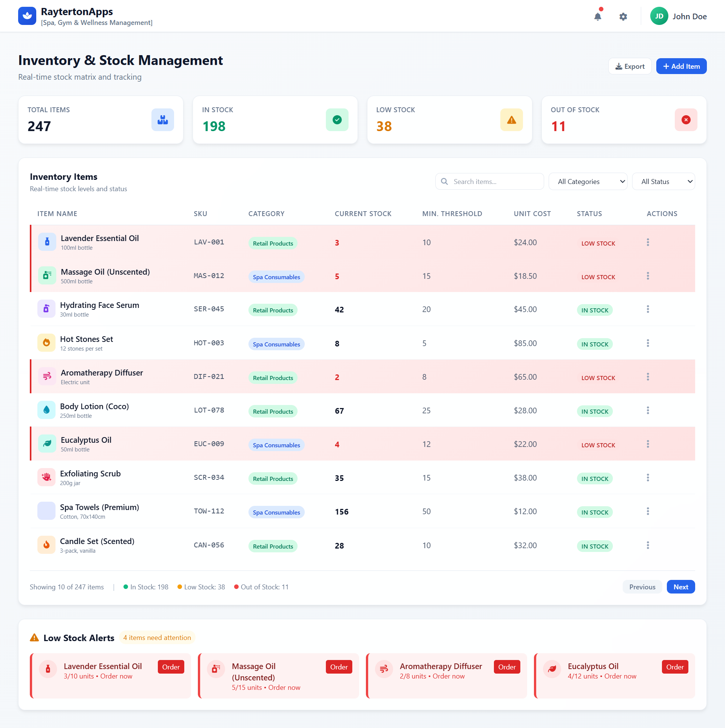Open actions menu for Massage Oil row
This screenshot has width=725, height=728.
648,275
